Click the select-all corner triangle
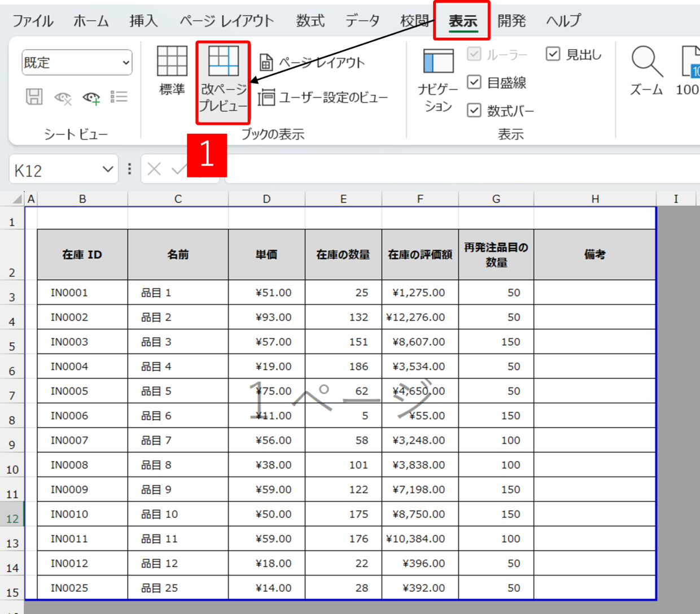The width and height of the screenshot is (700, 614). tap(17, 199)
